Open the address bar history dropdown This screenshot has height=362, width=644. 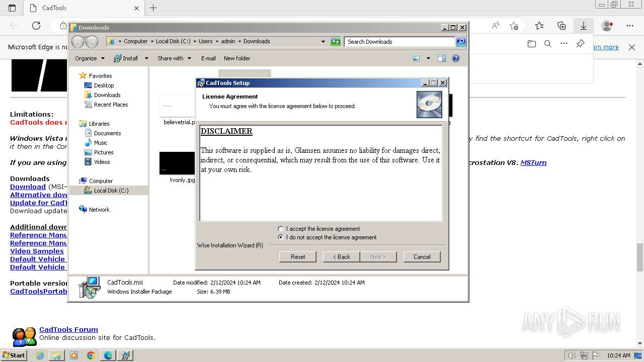click(x=323, y=42)
